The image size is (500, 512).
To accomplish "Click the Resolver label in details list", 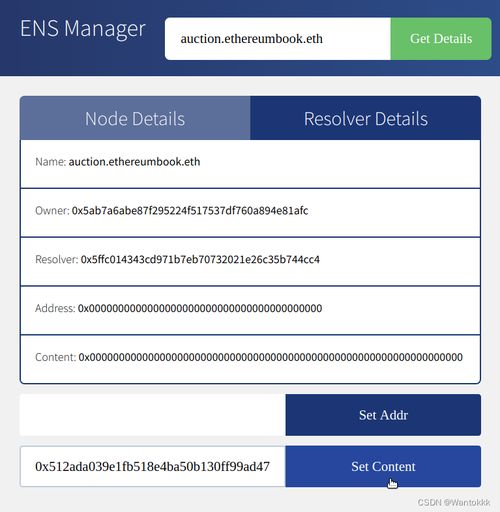I will 56,259.
